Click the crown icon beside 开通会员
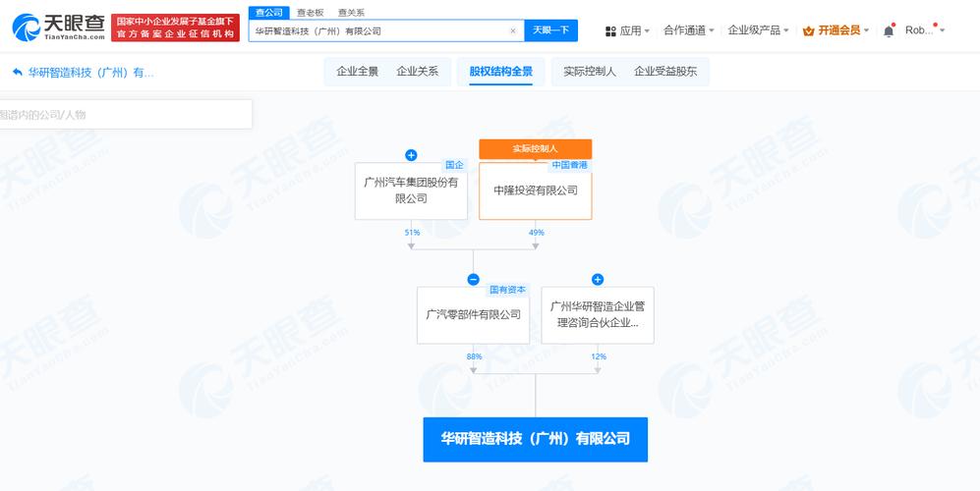The height and width of the screenshot is (491, 980). (x=808, y=30)
